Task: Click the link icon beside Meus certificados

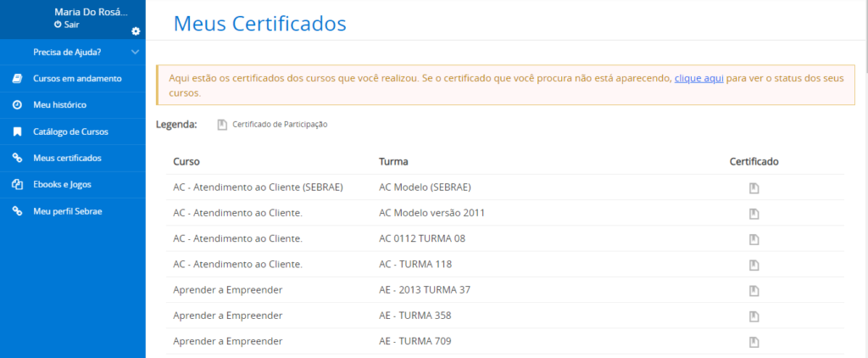Action: (x=17, y=158)
